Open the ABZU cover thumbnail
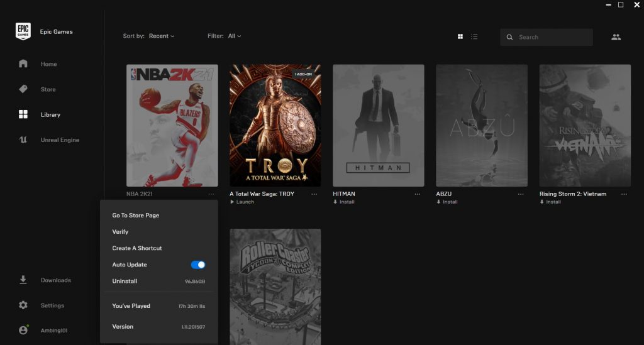 pos(482,126)
